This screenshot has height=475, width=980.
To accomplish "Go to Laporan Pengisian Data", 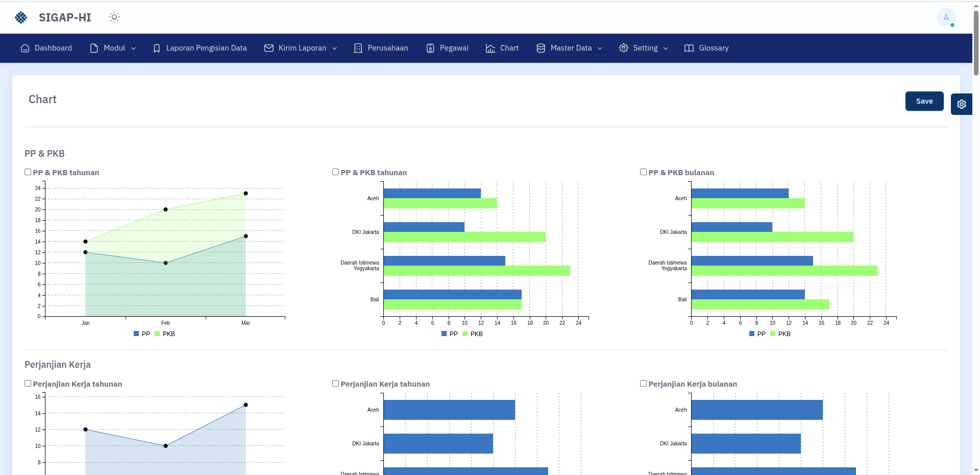I will point(200,48).
